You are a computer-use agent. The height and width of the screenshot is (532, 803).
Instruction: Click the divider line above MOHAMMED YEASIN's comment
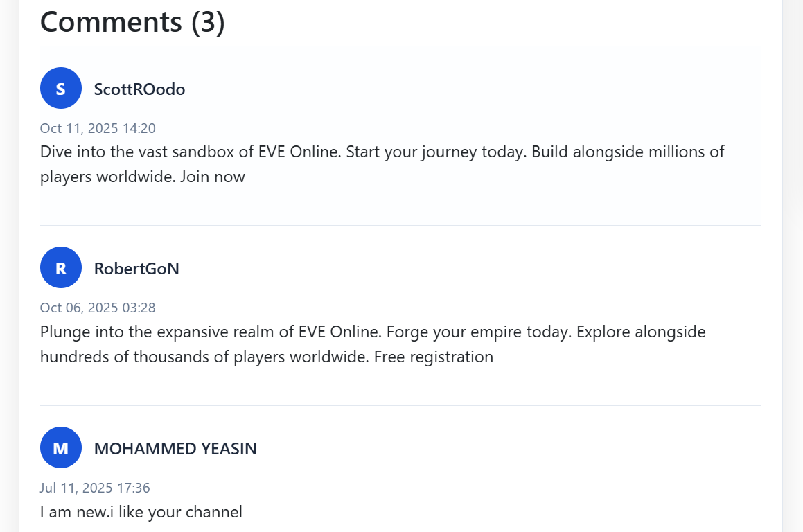(400, 405)
